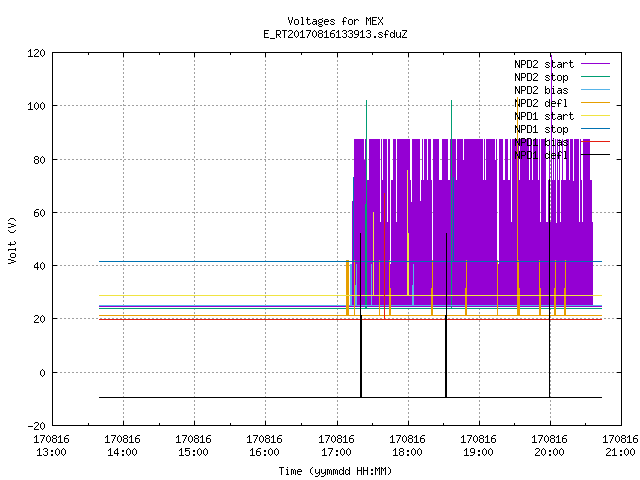This screenshot has width=640, height=480.
Task: Click the purple NPD2 start legend line
Action: 595,64
